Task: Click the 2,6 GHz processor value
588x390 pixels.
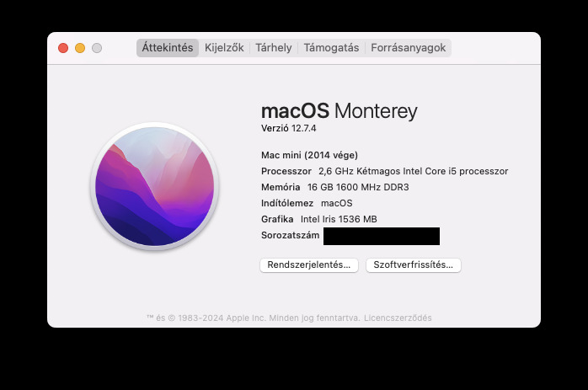Action: point(414,171)
